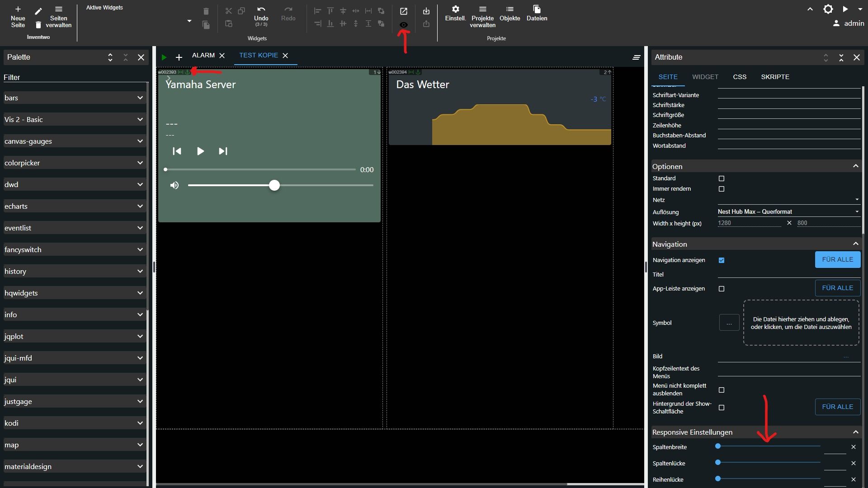This screenshot has height=488, width=868.
Task: Click the pencil icon to rename page
Action: (38, 11)
